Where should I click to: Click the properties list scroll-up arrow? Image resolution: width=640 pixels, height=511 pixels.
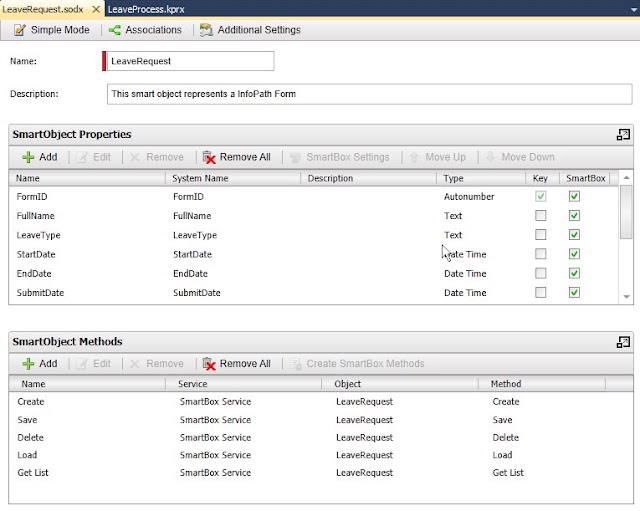coord(627,178)
